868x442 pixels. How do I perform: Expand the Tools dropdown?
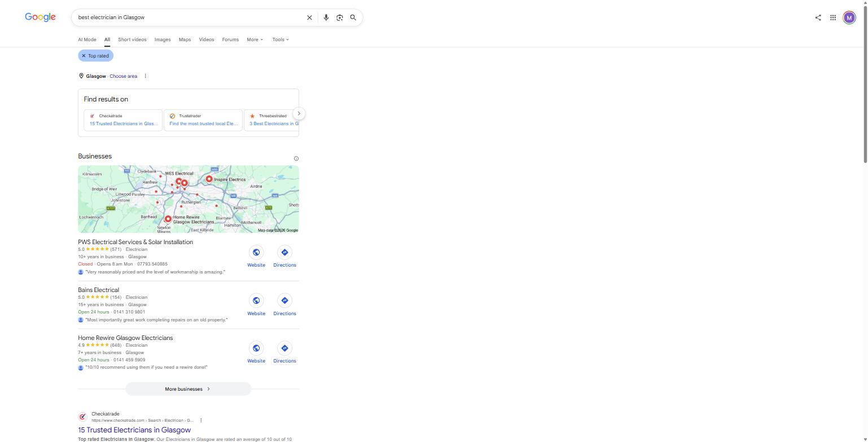[x=280, y=39]
